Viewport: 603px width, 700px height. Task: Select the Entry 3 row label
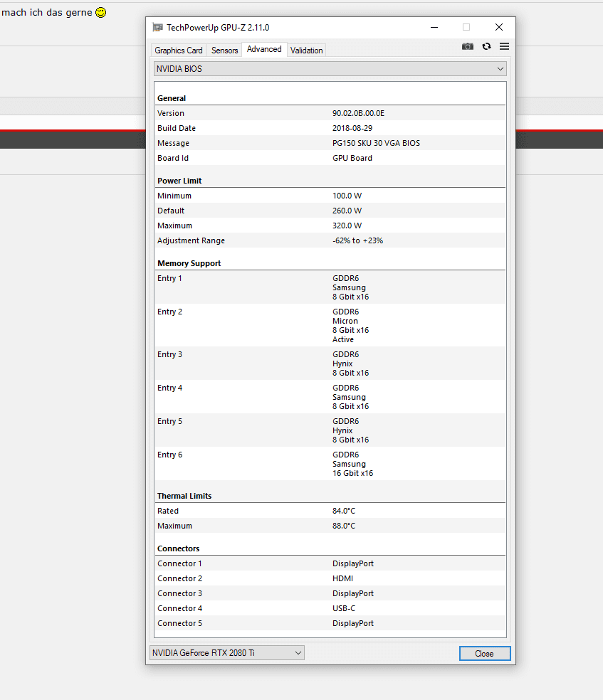point(169,354)
